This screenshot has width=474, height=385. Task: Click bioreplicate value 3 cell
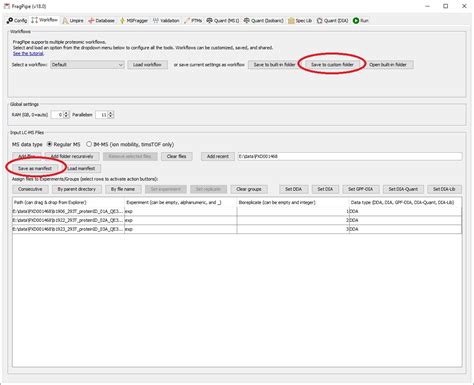point(293,229)
